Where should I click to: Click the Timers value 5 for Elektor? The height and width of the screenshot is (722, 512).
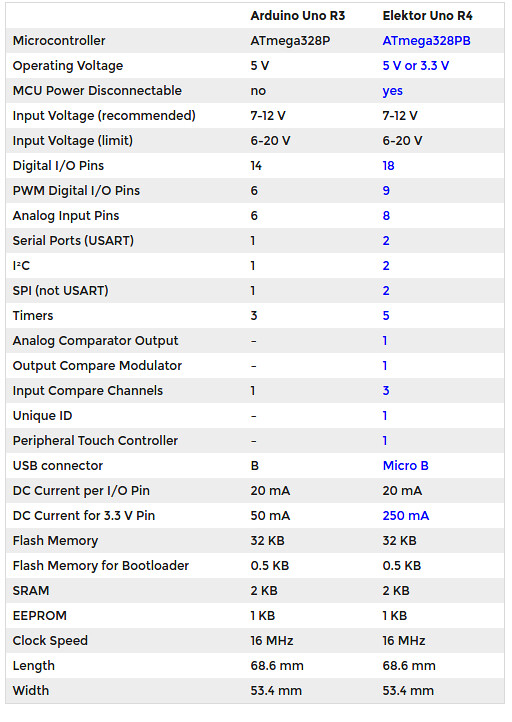click(x=386, y=316)
